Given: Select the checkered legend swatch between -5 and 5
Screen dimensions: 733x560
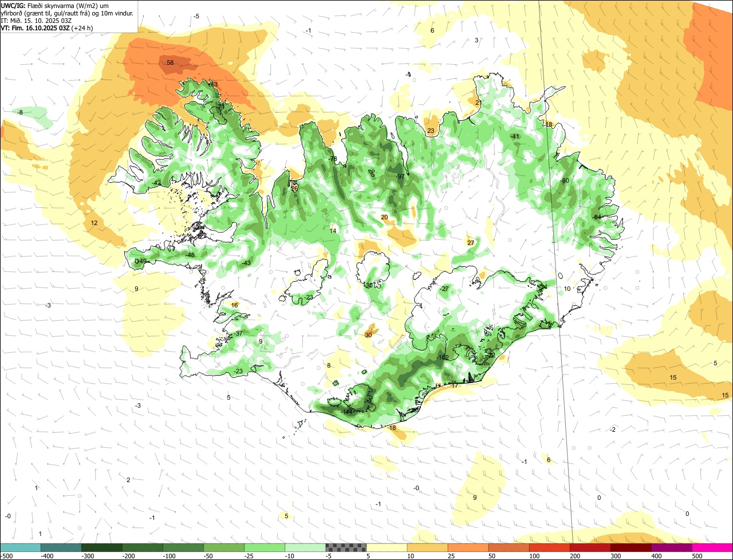Looking at the screenshot, I should (x=346, y=548).
